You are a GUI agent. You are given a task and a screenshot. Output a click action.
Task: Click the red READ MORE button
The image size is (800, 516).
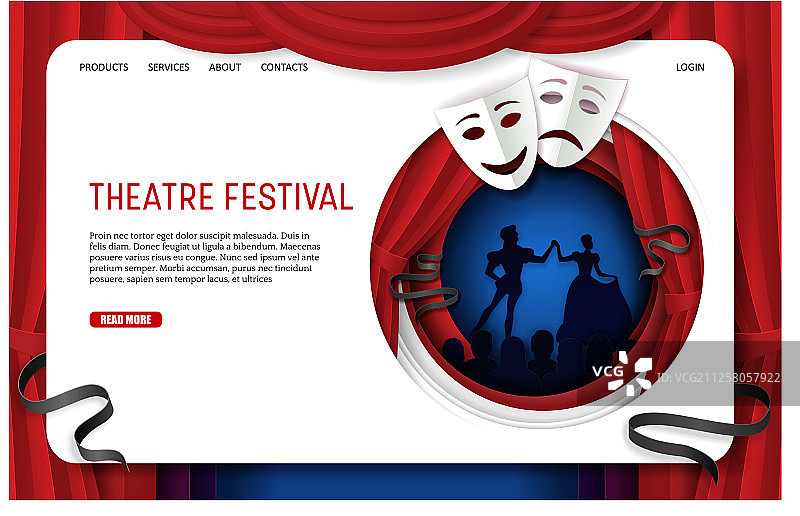click(x=126, y=320)
